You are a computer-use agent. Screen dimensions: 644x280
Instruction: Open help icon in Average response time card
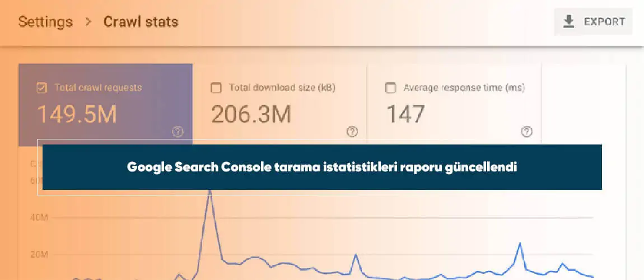[526, 132]
